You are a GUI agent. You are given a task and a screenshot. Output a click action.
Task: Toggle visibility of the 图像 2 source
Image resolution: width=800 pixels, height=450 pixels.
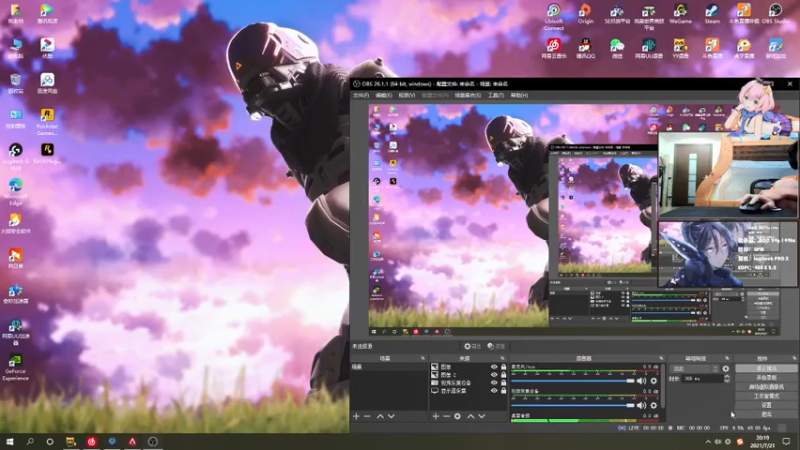click(x=494, y=374)
